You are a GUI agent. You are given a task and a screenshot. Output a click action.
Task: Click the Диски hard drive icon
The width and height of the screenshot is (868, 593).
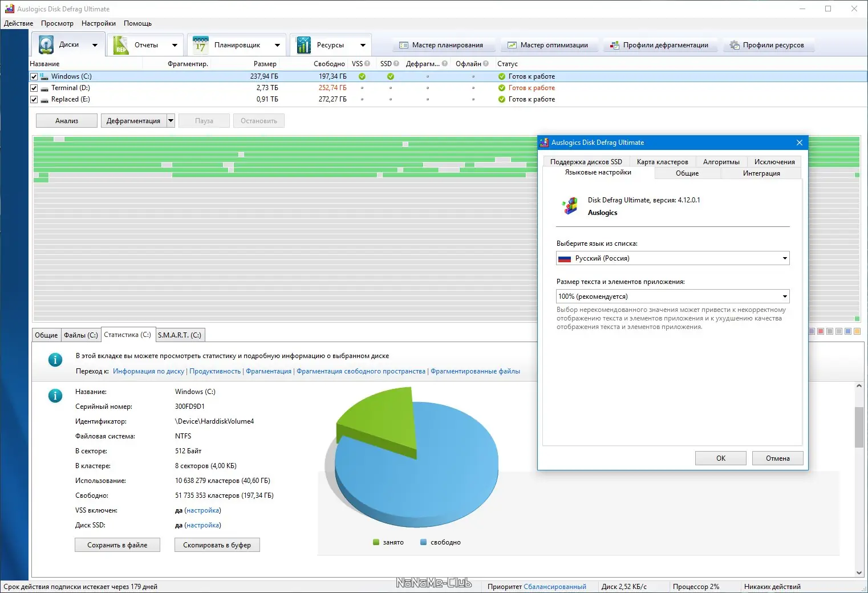point(46,44)
